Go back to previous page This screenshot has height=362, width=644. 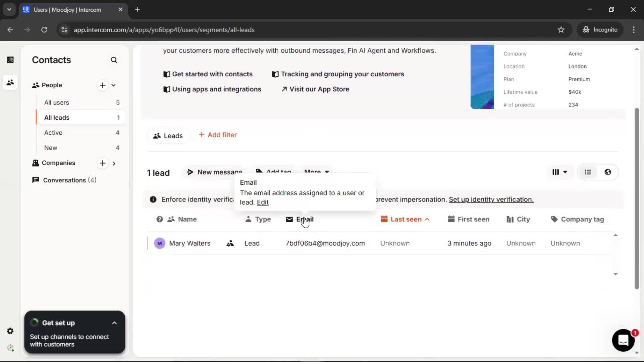[10, 30]
